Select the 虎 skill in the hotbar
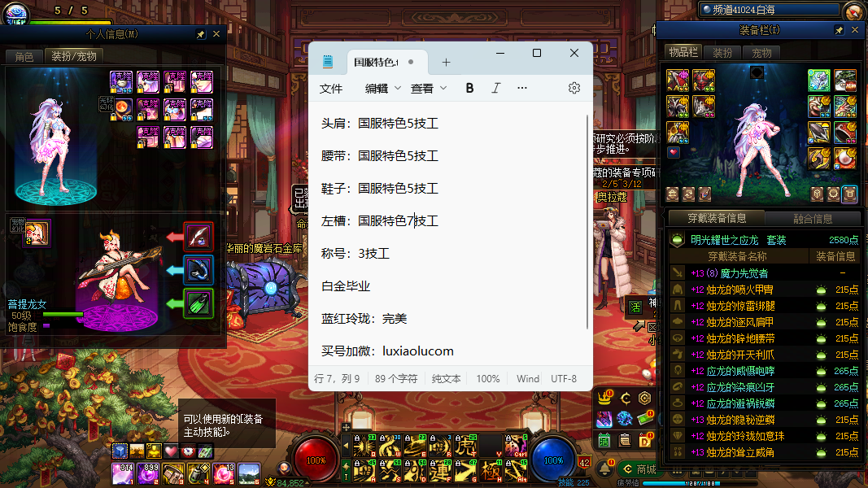 [464, 447]
